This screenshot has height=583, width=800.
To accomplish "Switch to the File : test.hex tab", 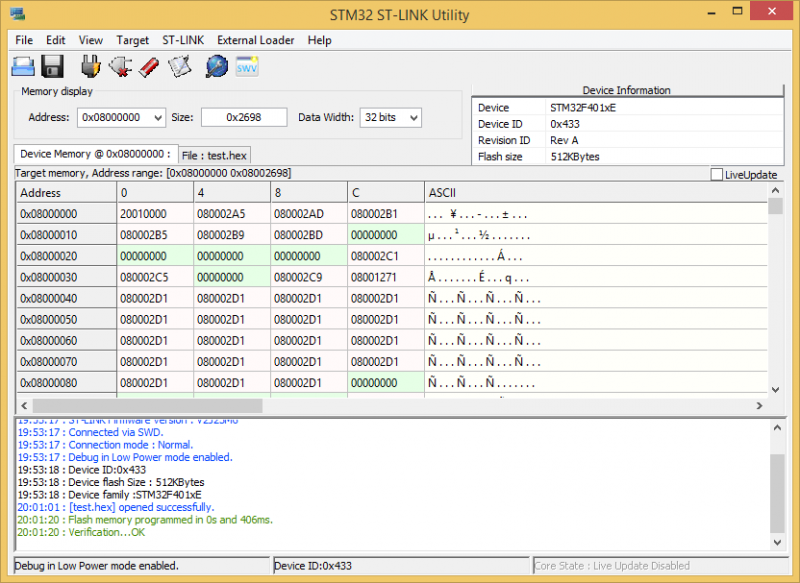I will click(x=214, y=156).
